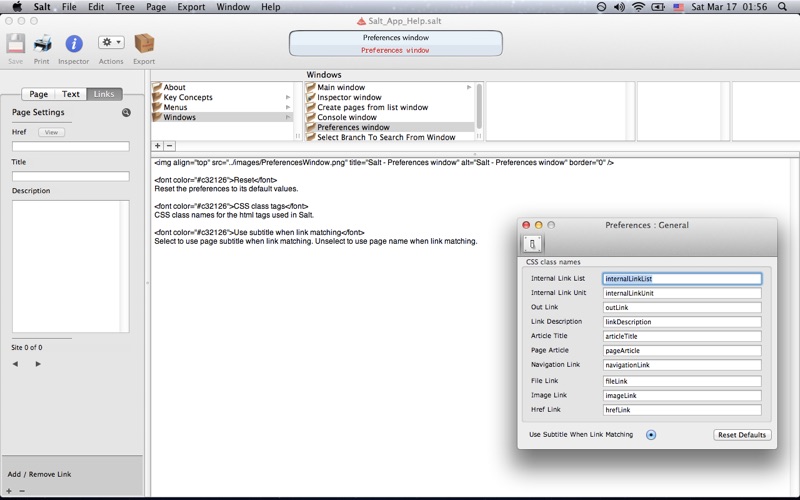Click the volume icon in menu bar
Image resolution: width=800 pixels, height=500 pixels.
point(619,7)
